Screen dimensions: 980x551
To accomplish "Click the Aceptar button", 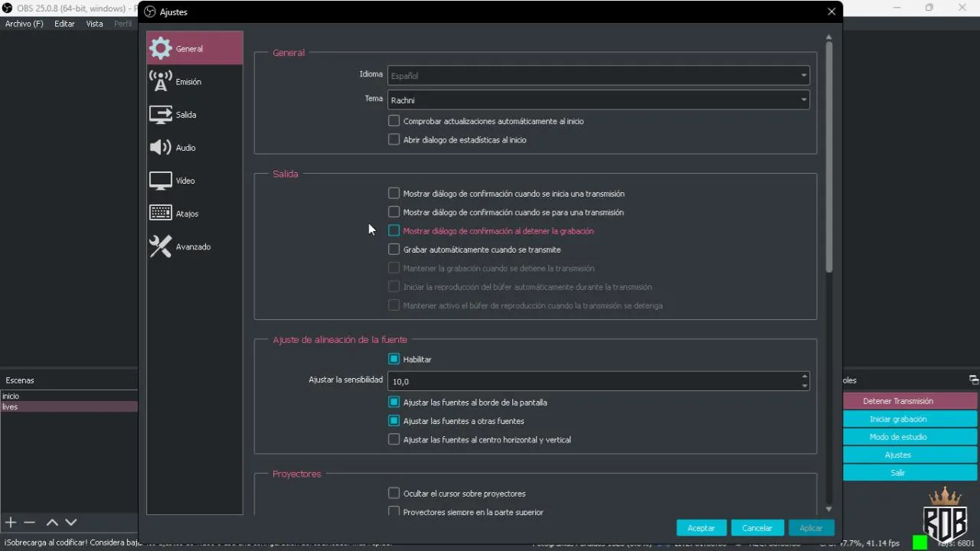I will tap(701, 528).
